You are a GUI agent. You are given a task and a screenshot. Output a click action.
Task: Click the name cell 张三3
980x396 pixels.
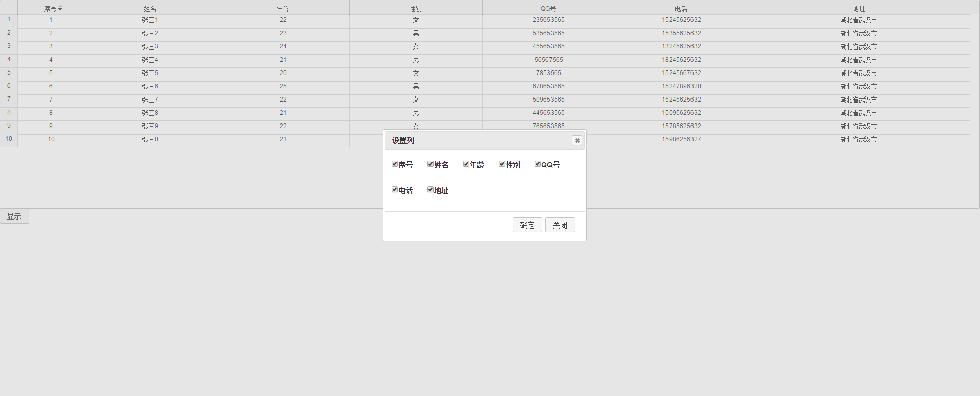point(150,46)
